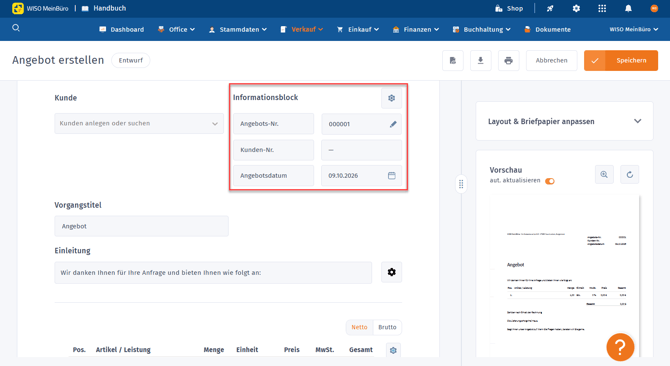Toggle aut. aktualisieren switch
Image resolution: width=670 pixels, height=366 pixels.
(x=550, y=181)
